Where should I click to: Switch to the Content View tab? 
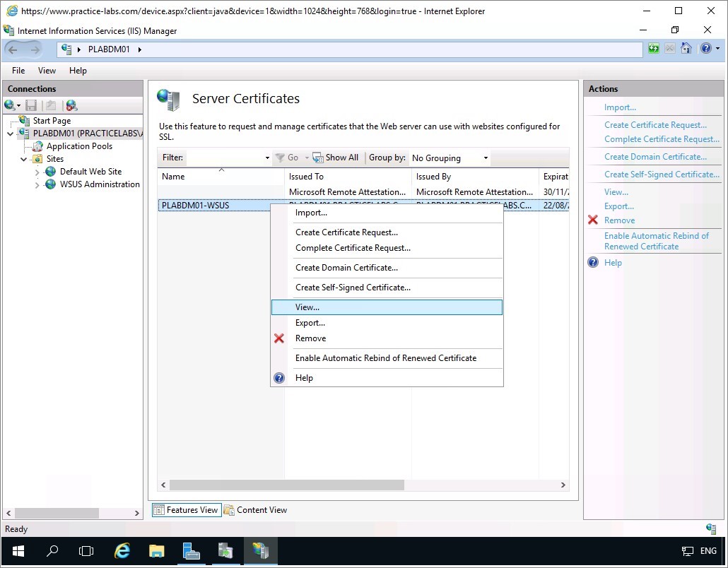coord(255,510)
